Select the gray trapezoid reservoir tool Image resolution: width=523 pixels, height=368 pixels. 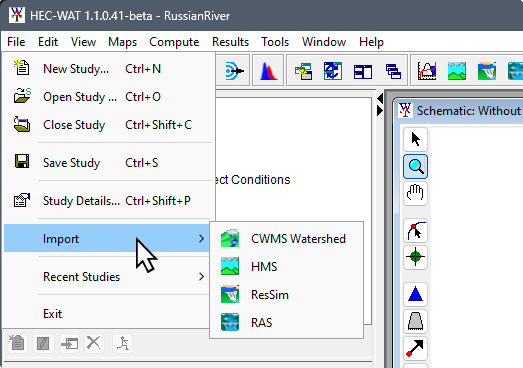coord(415,321)
